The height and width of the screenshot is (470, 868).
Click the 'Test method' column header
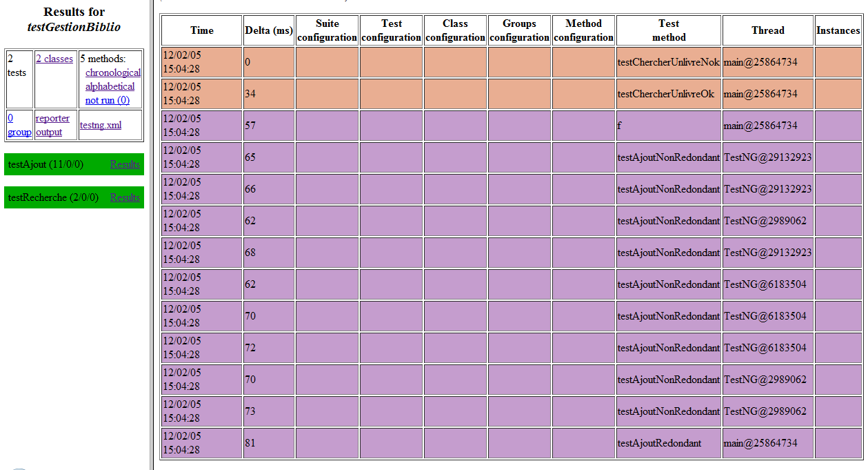click(668, 30)
